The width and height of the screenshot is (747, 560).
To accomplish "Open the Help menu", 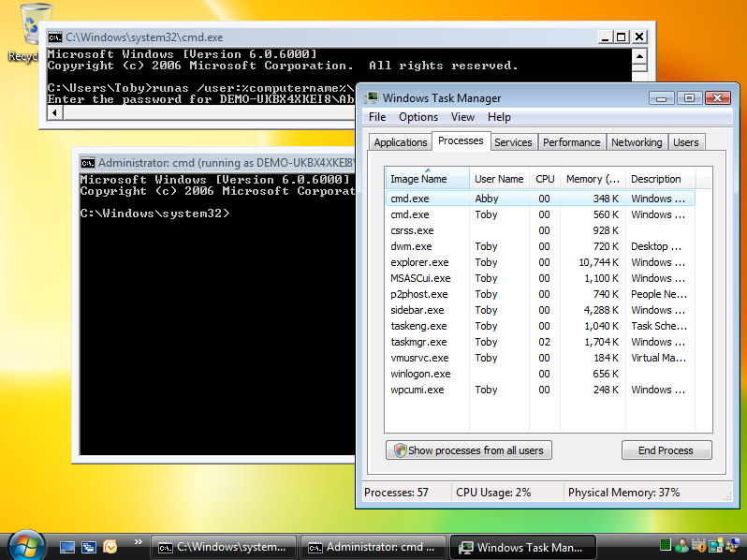I will tap(499, 117).
